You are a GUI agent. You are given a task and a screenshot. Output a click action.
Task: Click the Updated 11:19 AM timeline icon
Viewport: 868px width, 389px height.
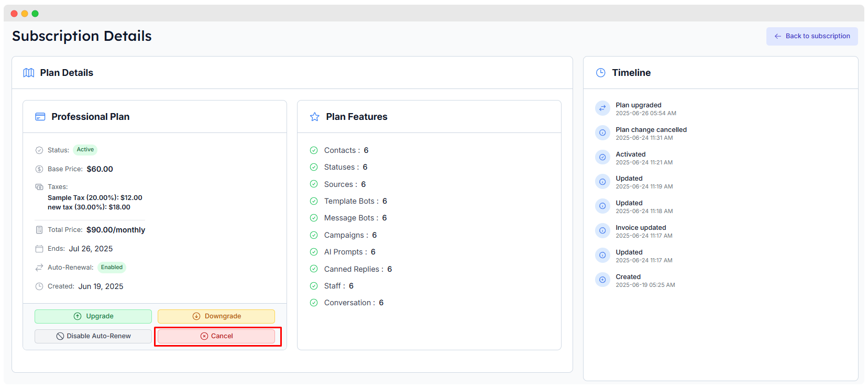[602, 182]
